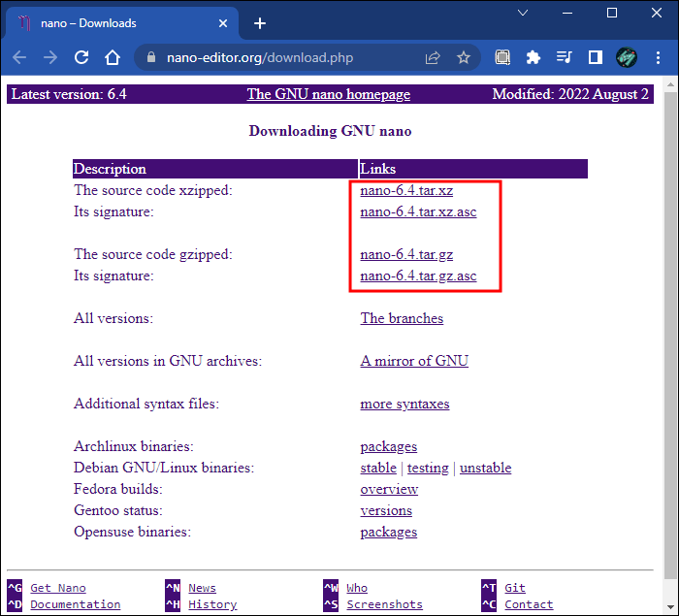Open The GNU nano homepage link
This screenshot has width=679, height=616.
click(x=329, y=94)
